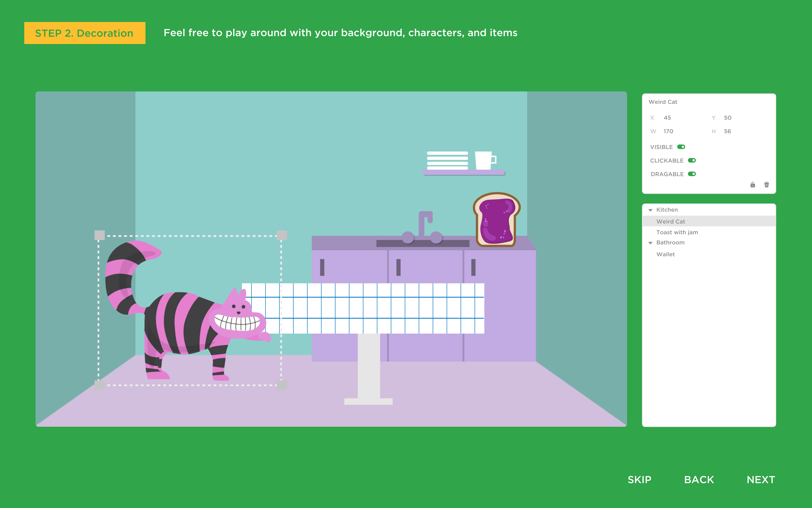Screen dimensions: 812x508
Task: Click the STEP 2. Decoration badge
Action: pos(85,33)
